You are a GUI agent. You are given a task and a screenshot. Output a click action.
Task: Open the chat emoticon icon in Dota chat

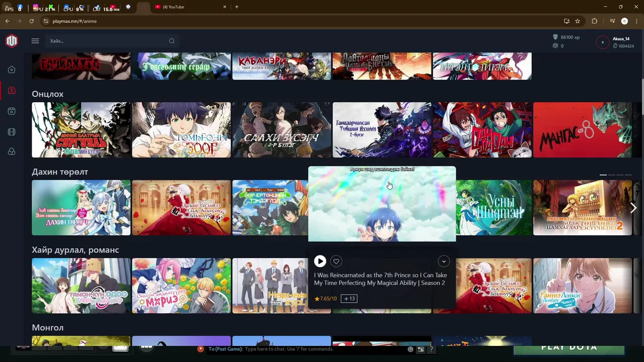pos(411,349)
